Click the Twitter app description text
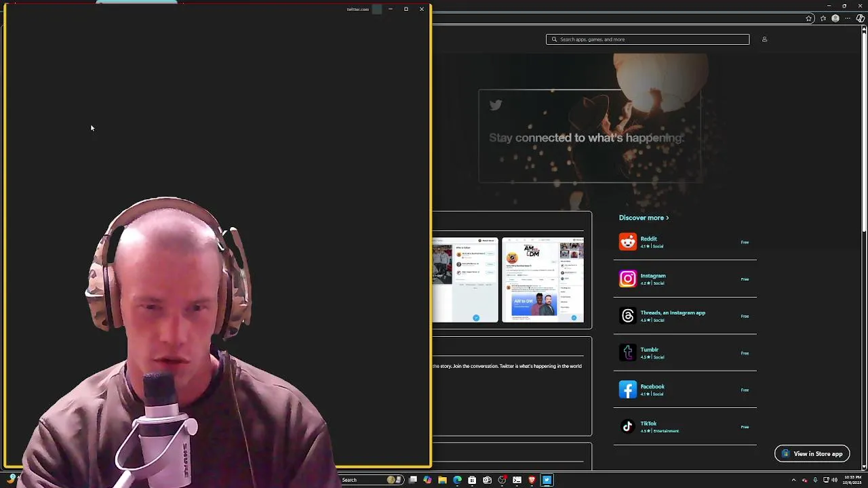Screen dimensions: 868x488 pyautogui.click(x=507, y=366)
